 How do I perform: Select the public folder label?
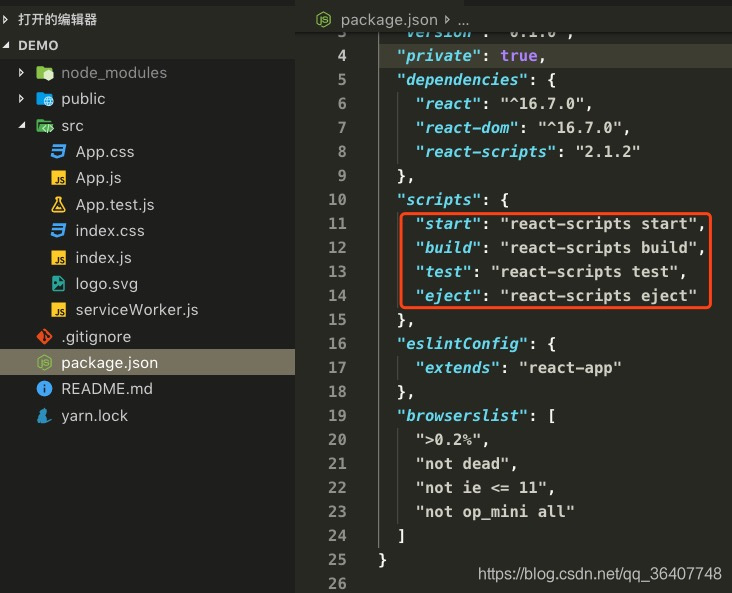83,99
